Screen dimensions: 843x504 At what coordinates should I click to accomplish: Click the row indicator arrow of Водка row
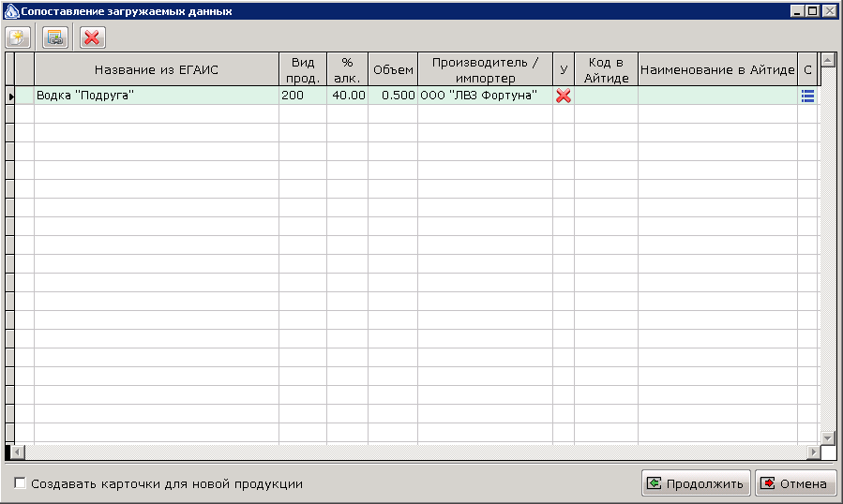10,96
